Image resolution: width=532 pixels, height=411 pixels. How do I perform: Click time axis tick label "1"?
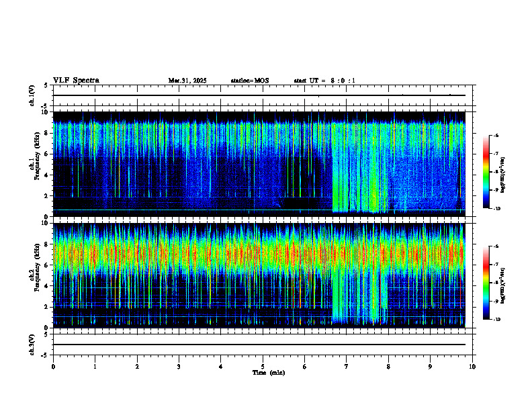95,367
